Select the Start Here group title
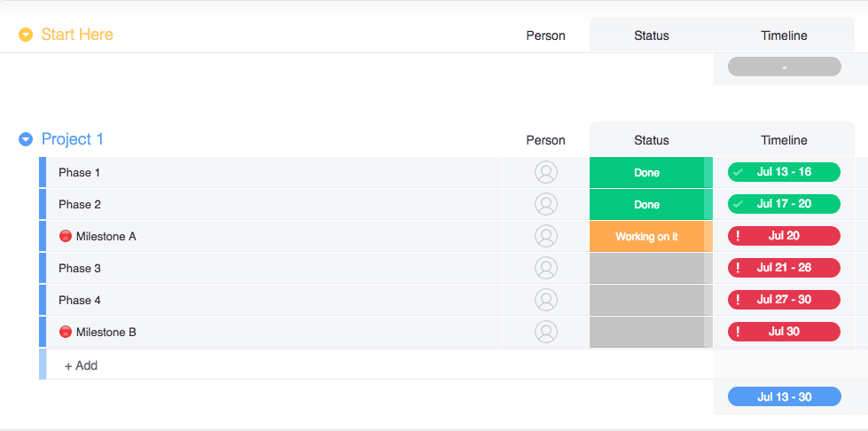Screen dimensions: 868x431 pyautogui.click(x=77, y=35)
